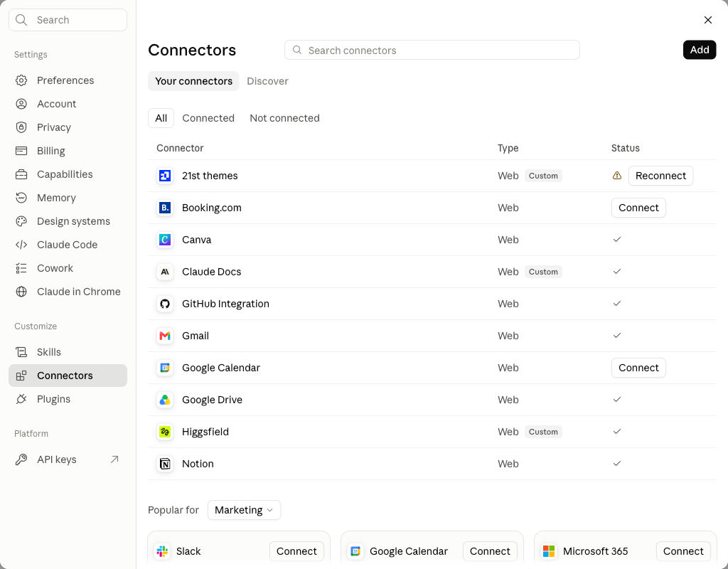Open Connectors in the sidebar
The height and width of the screenshot is (569, 728).
click(x=68, y=376)
